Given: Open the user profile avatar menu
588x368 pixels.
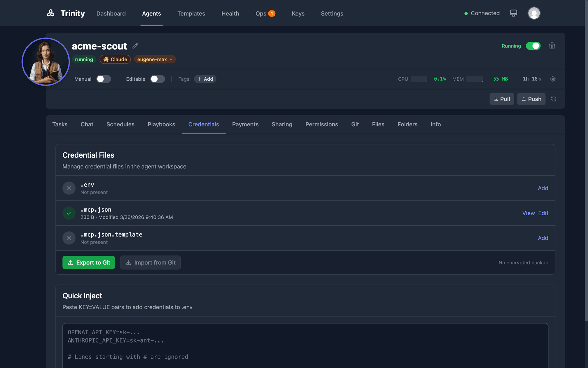Looking at the screenshot, I should [534, 13].
